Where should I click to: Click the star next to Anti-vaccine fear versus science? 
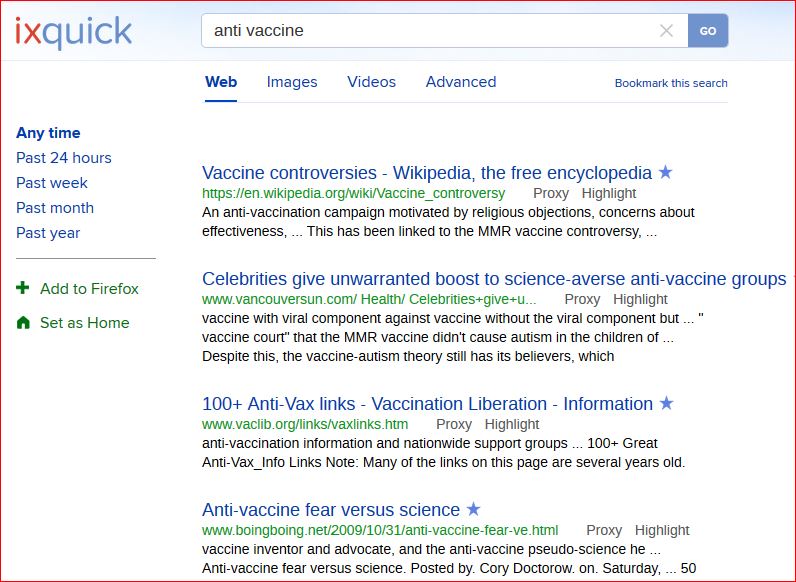tap(473, 509)
